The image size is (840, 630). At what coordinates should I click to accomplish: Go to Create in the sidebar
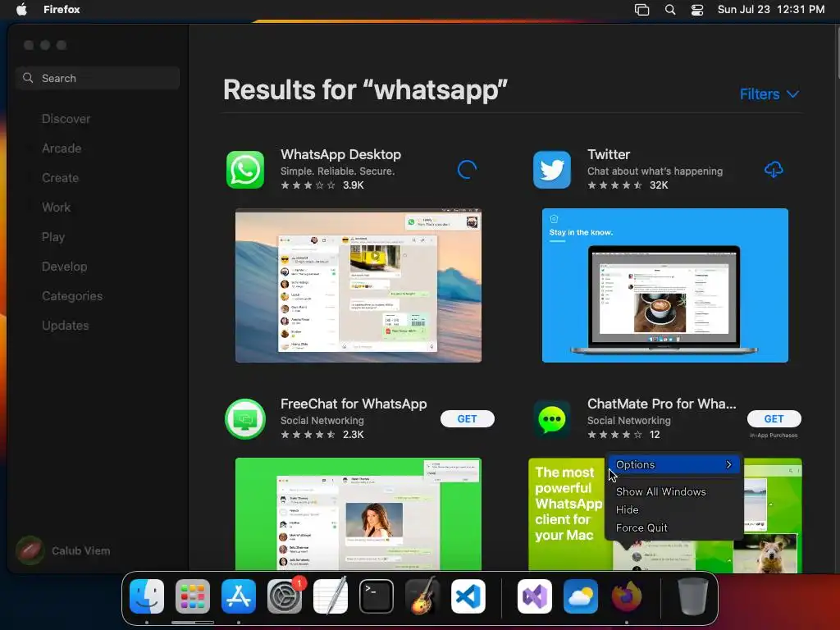(x=60, y=178)
